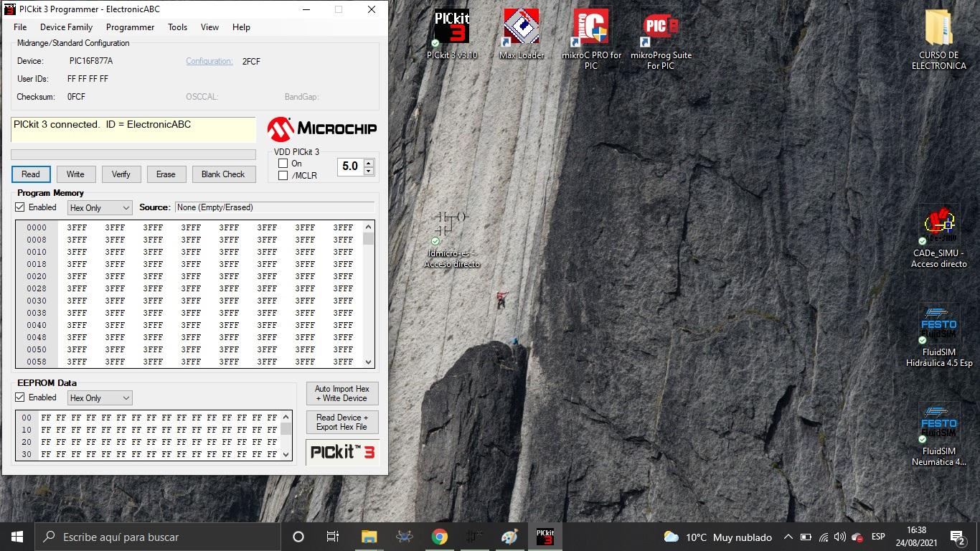The height and width of the screenshot is (551, 980).
Task: Open the ladder-diagram app on the taskbar
Action: coord(474,537)
